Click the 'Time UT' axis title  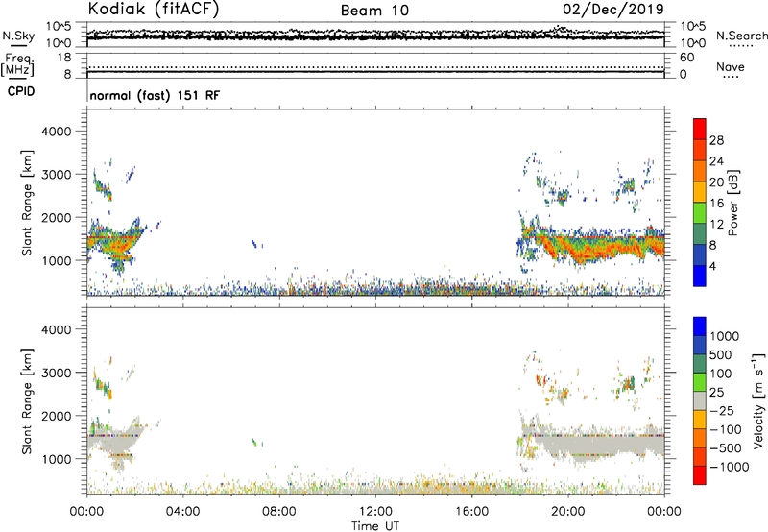[x=375, y=525]
